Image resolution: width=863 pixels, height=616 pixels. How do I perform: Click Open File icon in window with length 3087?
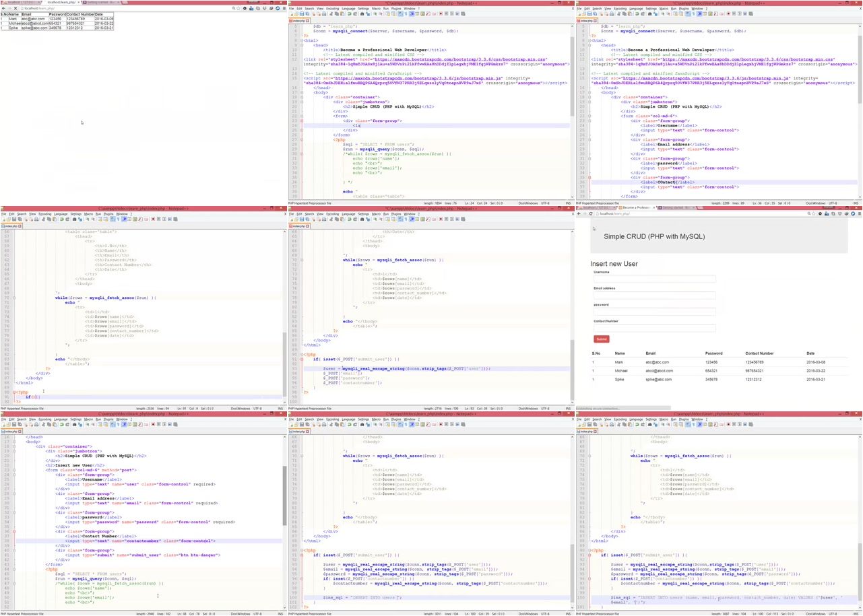click(x=583, y=424)
